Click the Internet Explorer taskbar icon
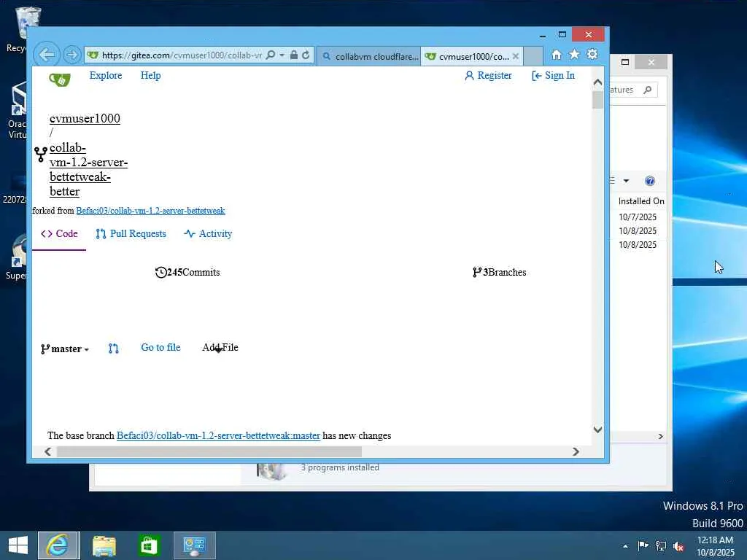The image size is (747, 560). pos(57,545)
